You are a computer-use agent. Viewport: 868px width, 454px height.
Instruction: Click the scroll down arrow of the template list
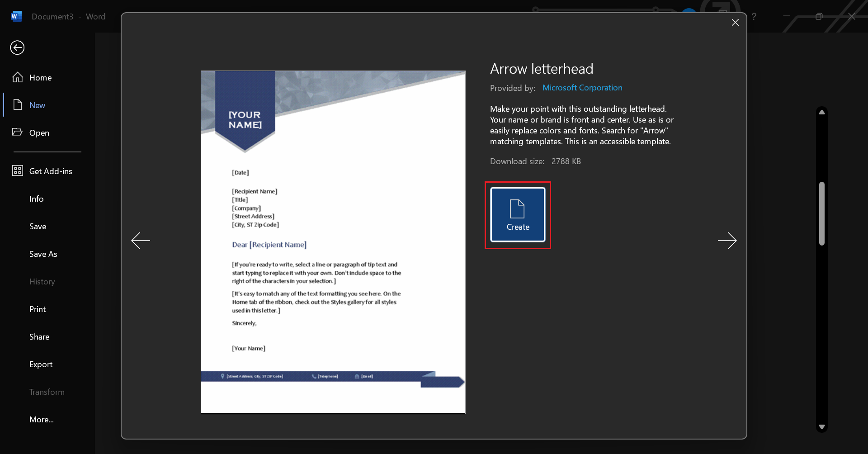click(x=822, y=427)
